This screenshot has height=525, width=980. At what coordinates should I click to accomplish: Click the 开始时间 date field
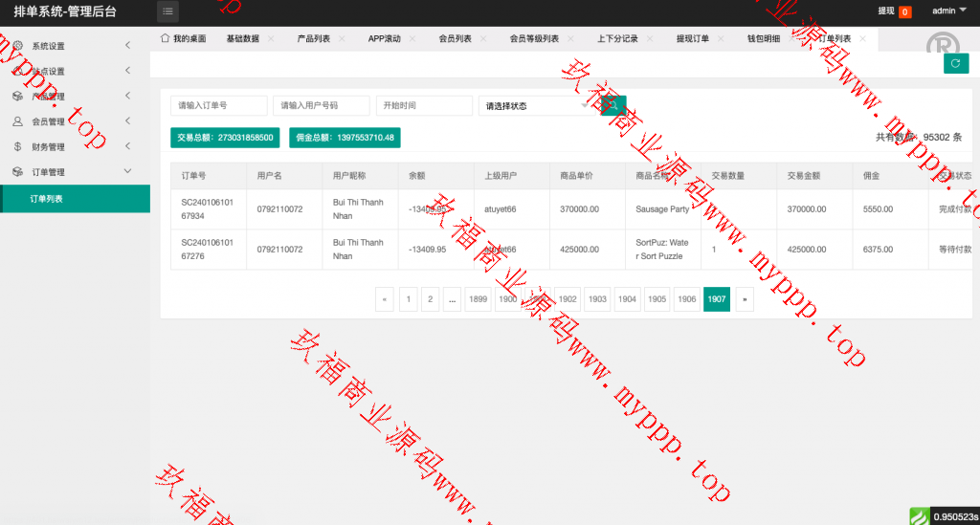(423, 106)
